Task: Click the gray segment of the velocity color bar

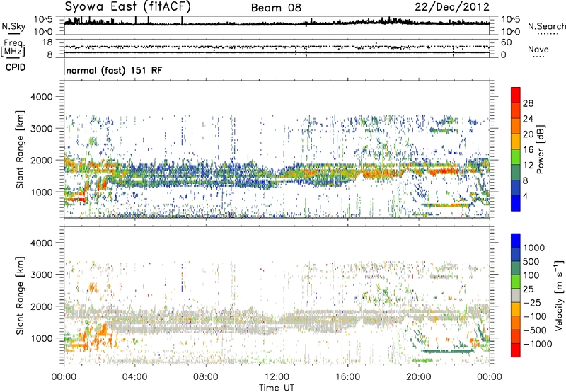Action: [516, 295]
